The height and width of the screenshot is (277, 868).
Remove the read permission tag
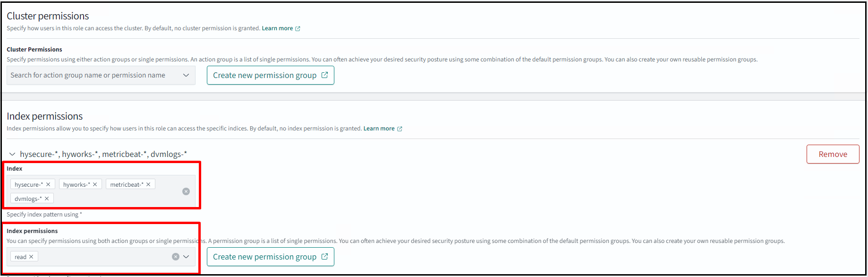31,257
